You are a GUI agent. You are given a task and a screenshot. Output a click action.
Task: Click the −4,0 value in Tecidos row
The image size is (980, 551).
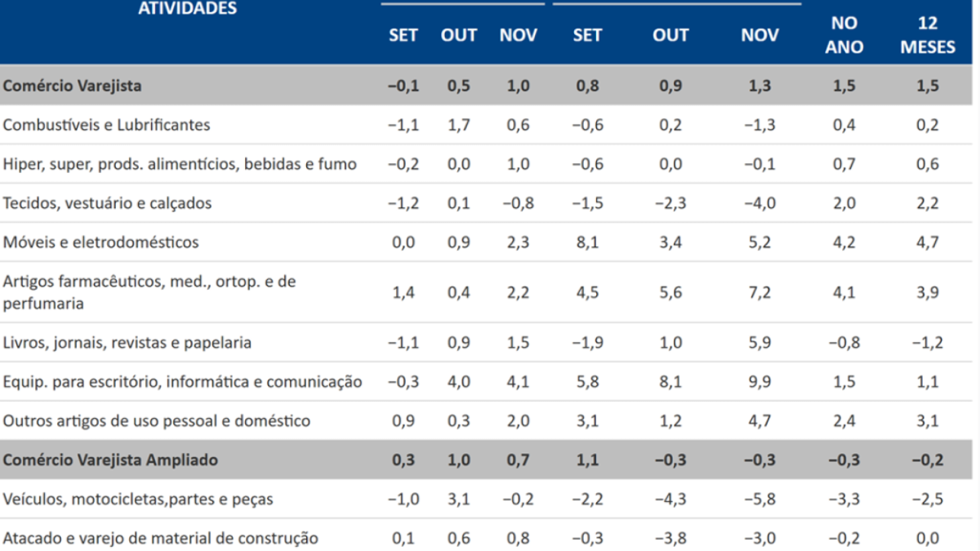759,203
